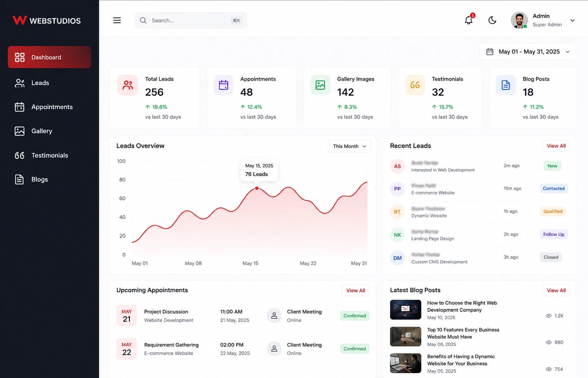Open Gallery in the sidebar
The image size is (588, 378).
pyautogui.click(x=49, y=131)
